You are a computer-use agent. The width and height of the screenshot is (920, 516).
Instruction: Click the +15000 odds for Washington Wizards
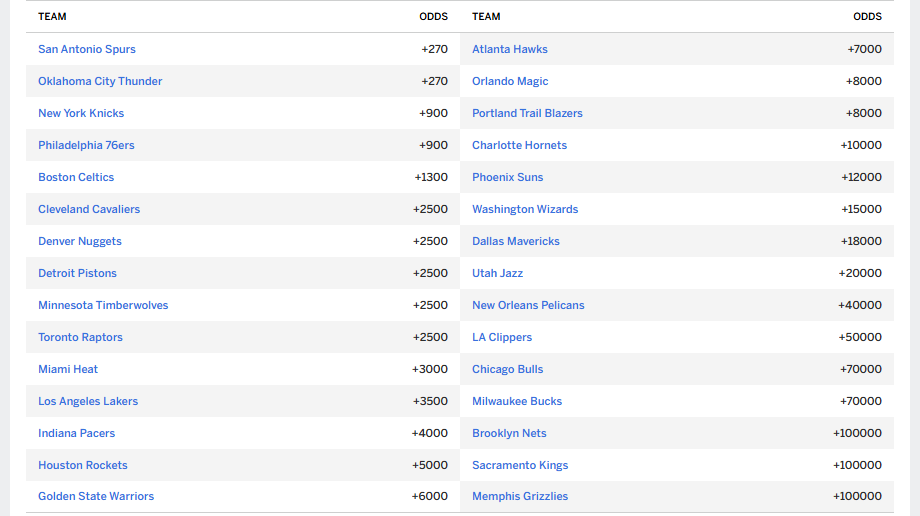click(x=861, y=209)
